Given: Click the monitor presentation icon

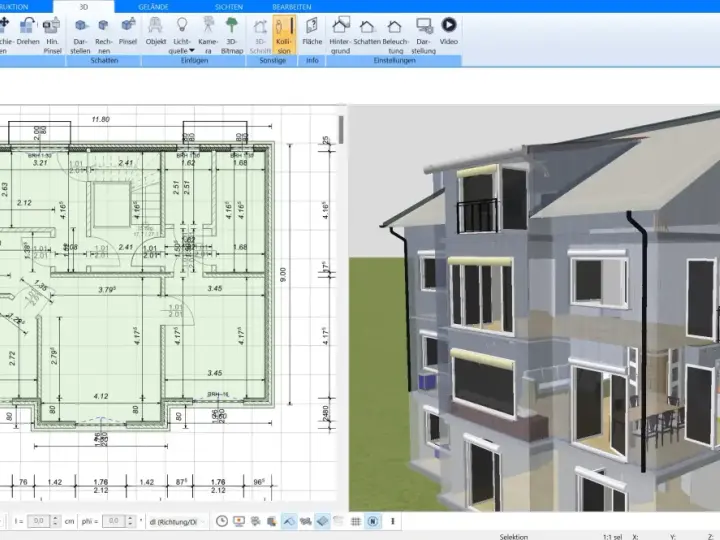Looking at the screenshot, I should tap(239, 521).
